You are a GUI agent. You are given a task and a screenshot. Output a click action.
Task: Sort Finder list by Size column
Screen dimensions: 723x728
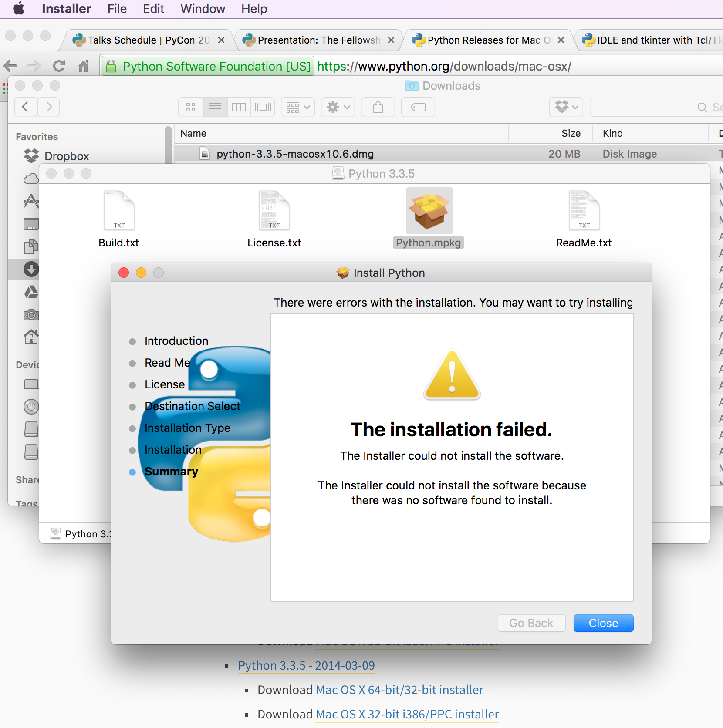pos(571,133)
